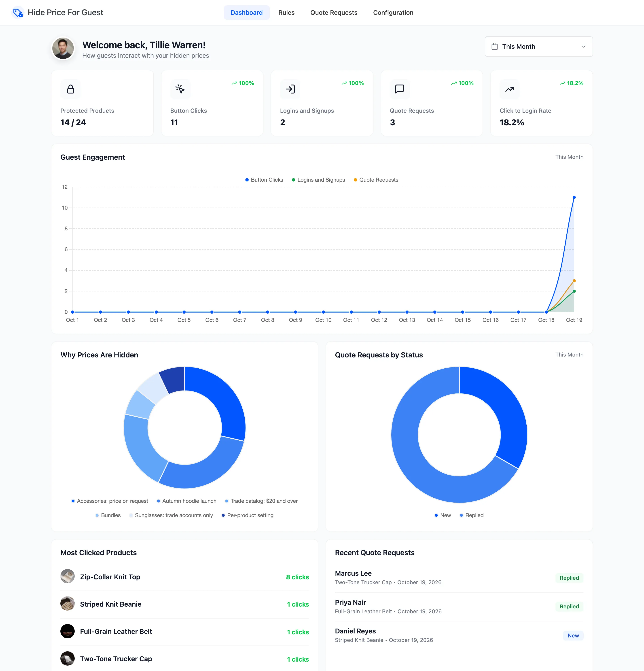Click the lock icon on Protected Products card

[70, 89]
